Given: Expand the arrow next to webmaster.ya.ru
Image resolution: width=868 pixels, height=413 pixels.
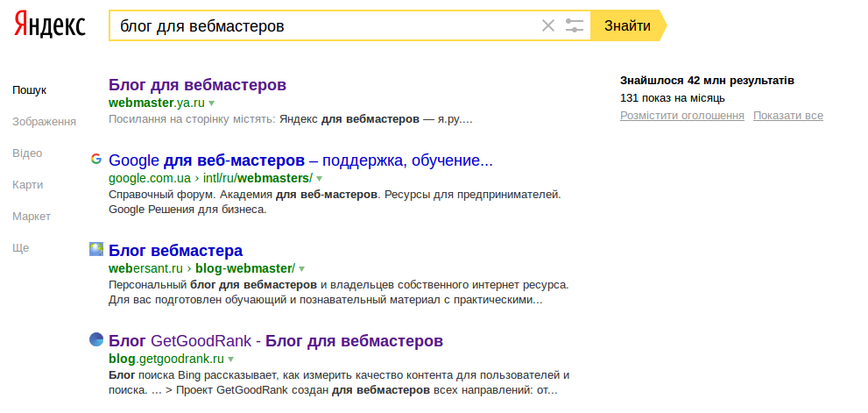Looking at the screenshot, I should [211, 103].
